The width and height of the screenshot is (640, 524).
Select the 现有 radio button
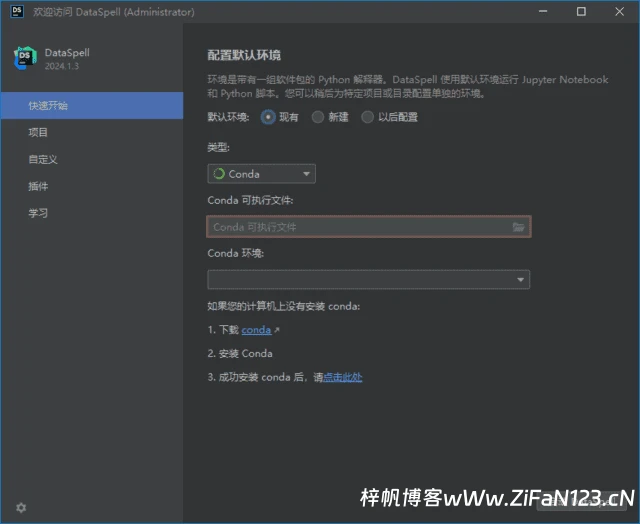(268, 117)
